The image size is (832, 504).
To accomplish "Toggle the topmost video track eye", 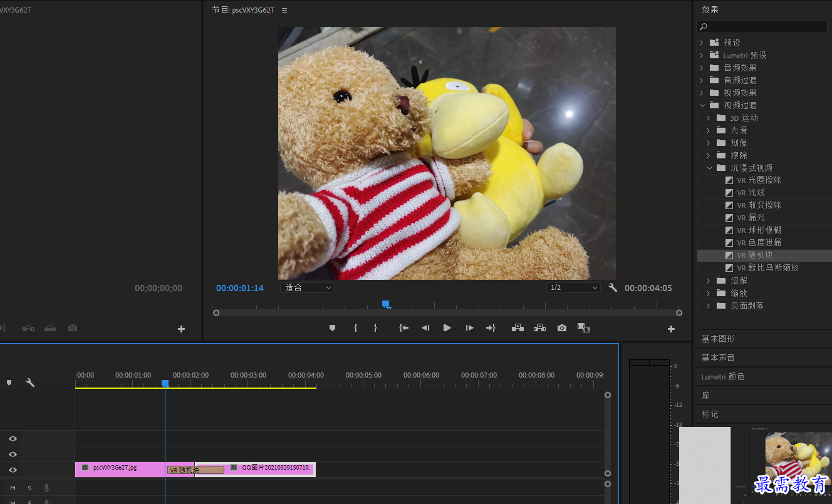I will click(x=13, y=439).
